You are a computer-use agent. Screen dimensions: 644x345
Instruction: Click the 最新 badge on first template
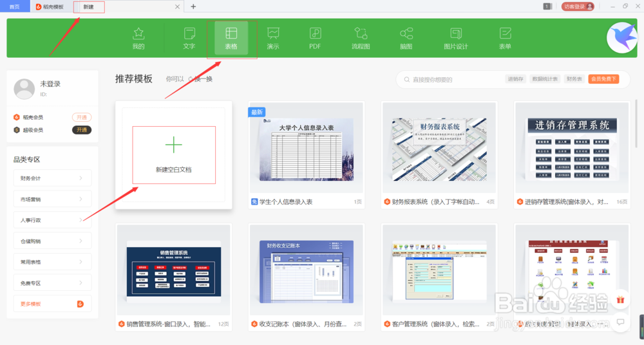click(x=257, y=112)
